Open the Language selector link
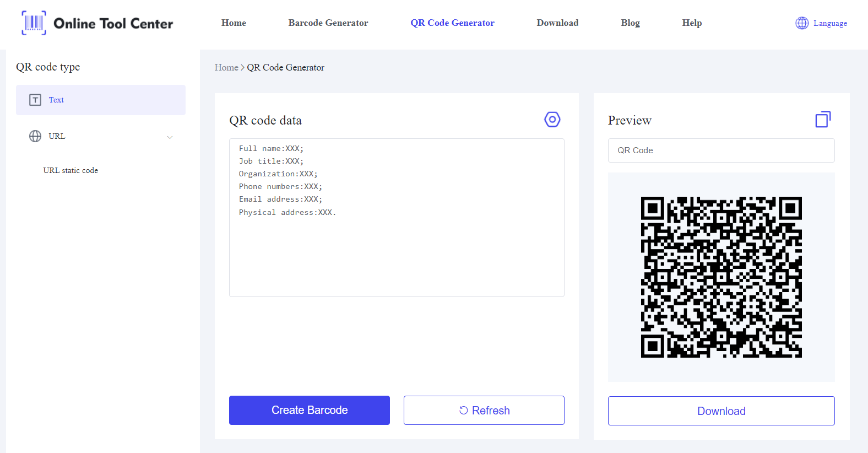868x453 pixels. (830, 23)
